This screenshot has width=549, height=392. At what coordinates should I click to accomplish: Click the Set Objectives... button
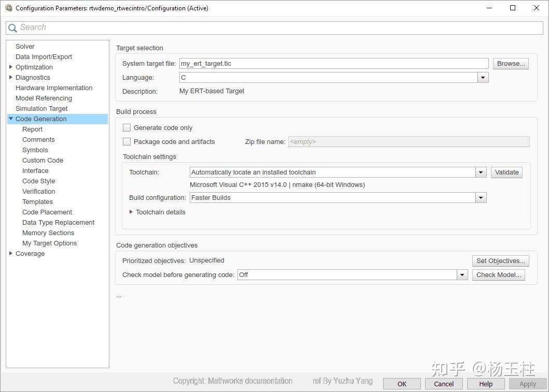point(501,261)
